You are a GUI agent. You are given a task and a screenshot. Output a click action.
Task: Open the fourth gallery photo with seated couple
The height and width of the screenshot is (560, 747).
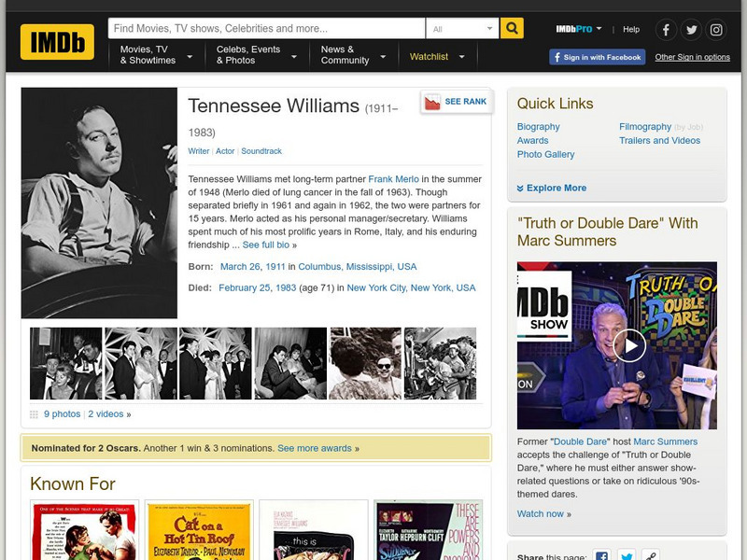290,363
